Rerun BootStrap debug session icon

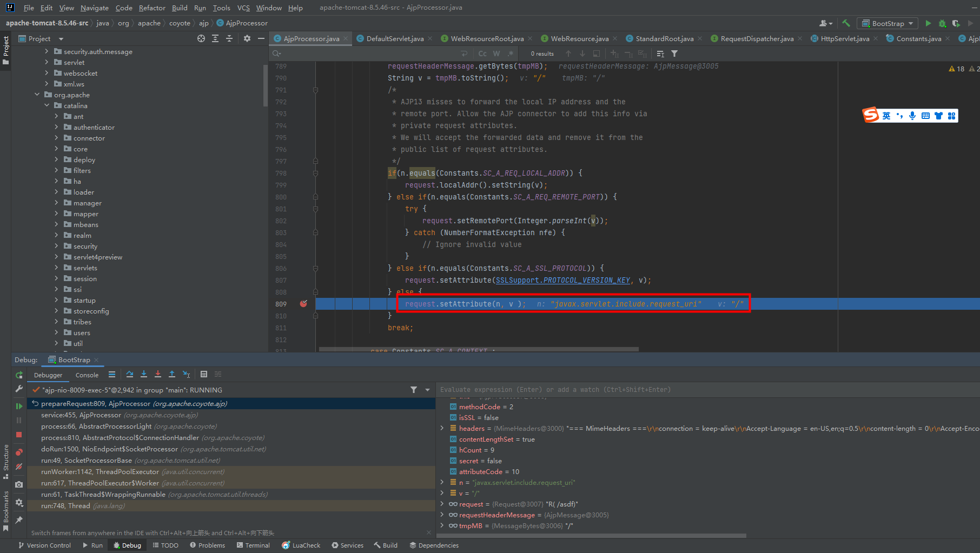pyautogui.click(x=19, y=375)
